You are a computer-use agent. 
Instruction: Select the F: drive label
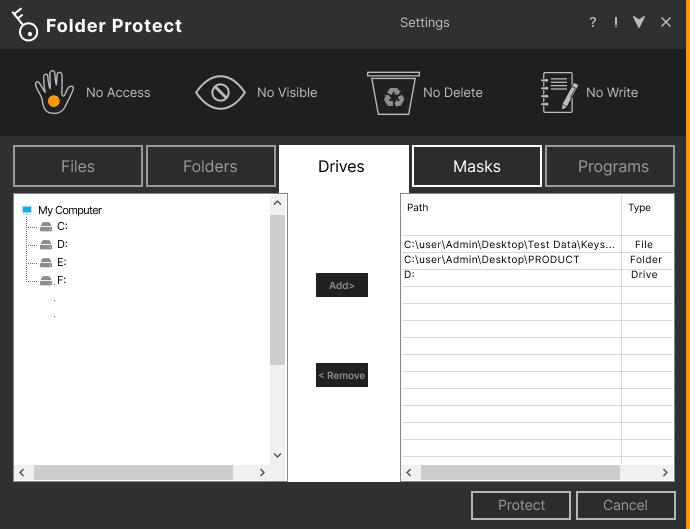(x=62, y=280)
